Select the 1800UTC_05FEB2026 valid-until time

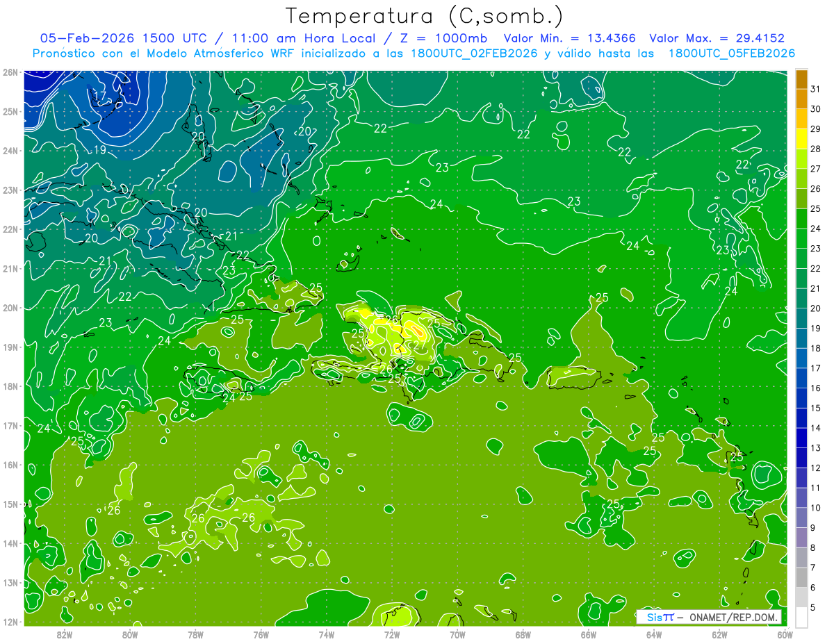[x=732, y=53]
